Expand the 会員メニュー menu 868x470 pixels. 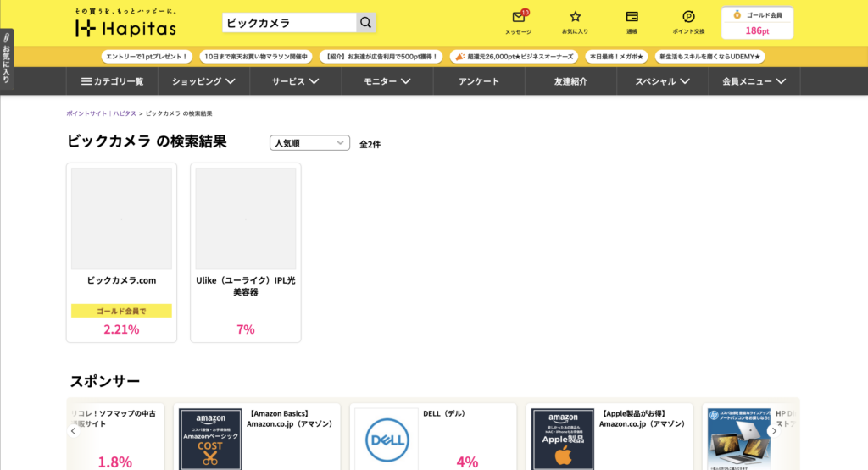(x=754, y=81)
